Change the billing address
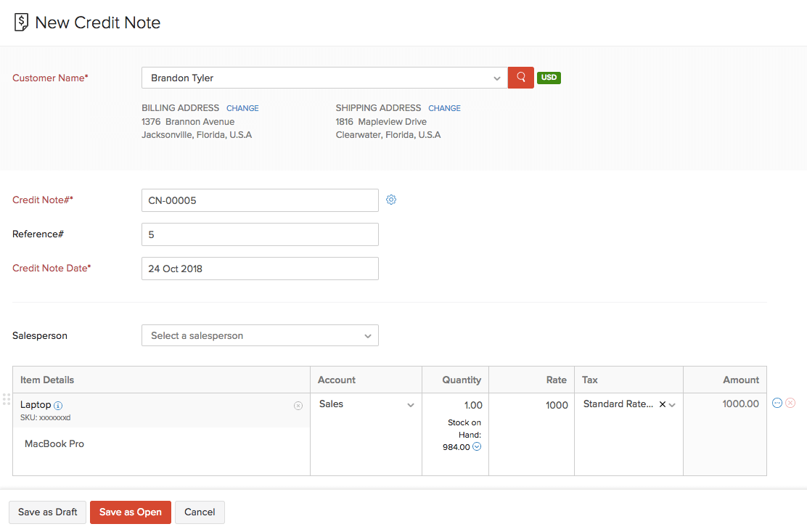The height and width of the screenshot is (532, 807). (x=242, y=108)
